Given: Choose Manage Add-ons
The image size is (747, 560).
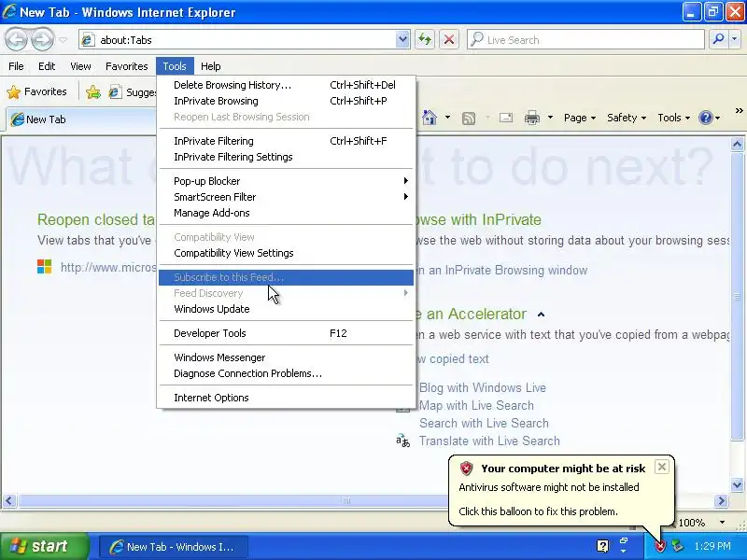Looking at the screenshot, I should tap(286, 213).
